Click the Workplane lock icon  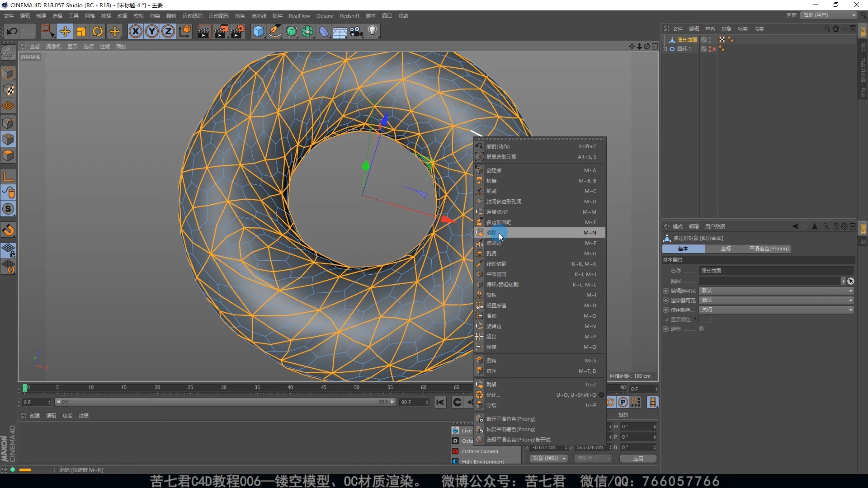point(8,250)
